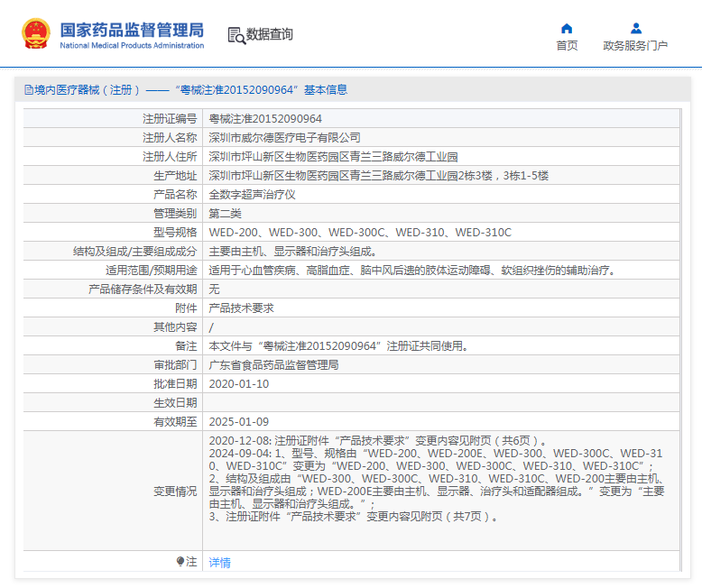702x588 pixels.
Task: Click the national emblem logo
Action: pyautogui.click(x=35, y=33)
